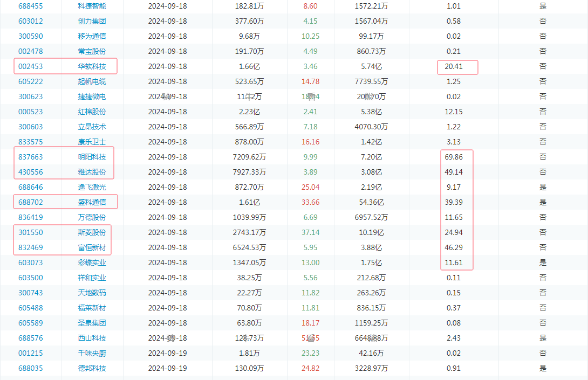Image resolution: width=588 pixels, height=380 pixels.
Task: Open 立昂技术 link
Action: click(92, 127)
